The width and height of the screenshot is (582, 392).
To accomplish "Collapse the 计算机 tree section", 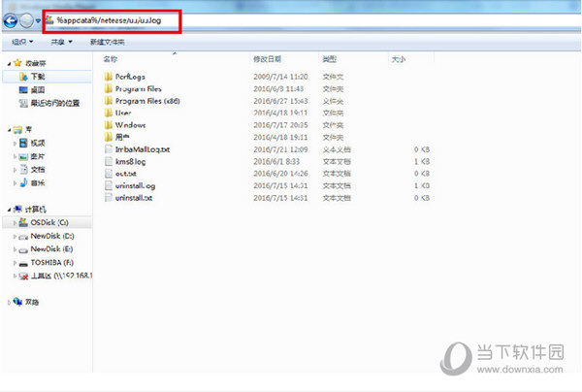I will tap(8, 209).
